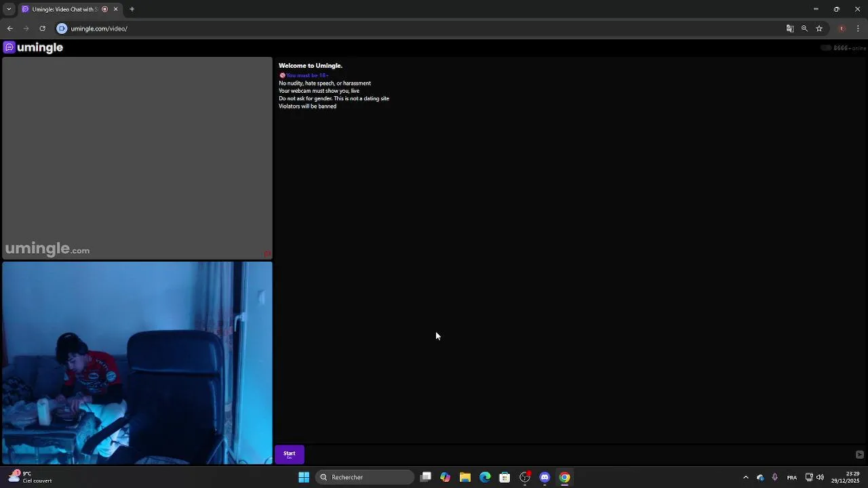This screenshot has width=868, height=488.
Task: Click the Chrome taskbar icon
Action: [564, 477]
